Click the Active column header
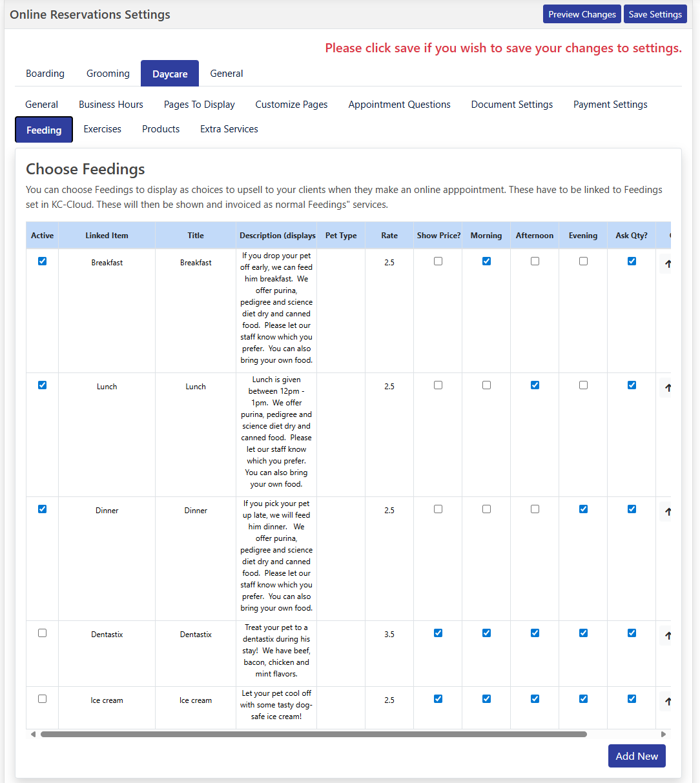Viewport: 700px width, 783px height. (x=42, y=236)
